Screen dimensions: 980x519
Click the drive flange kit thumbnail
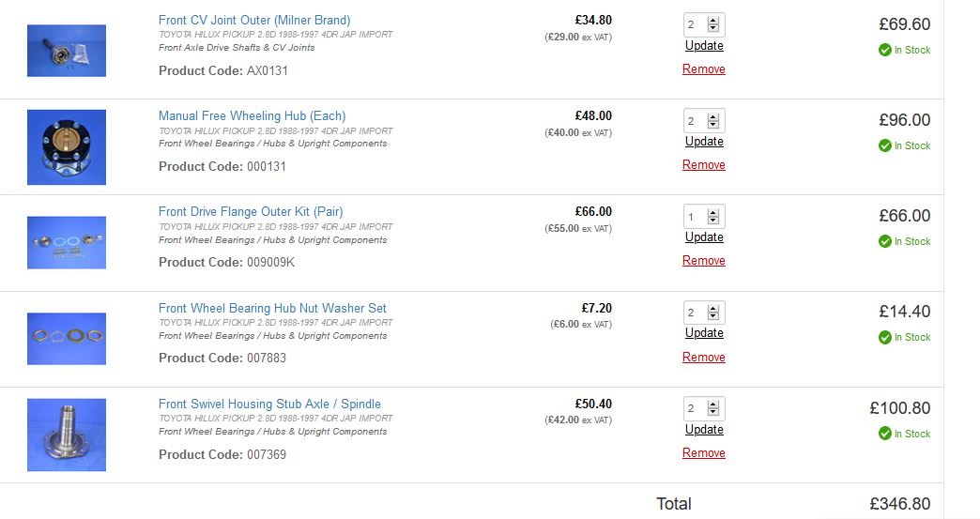click(x=67, y=242)
